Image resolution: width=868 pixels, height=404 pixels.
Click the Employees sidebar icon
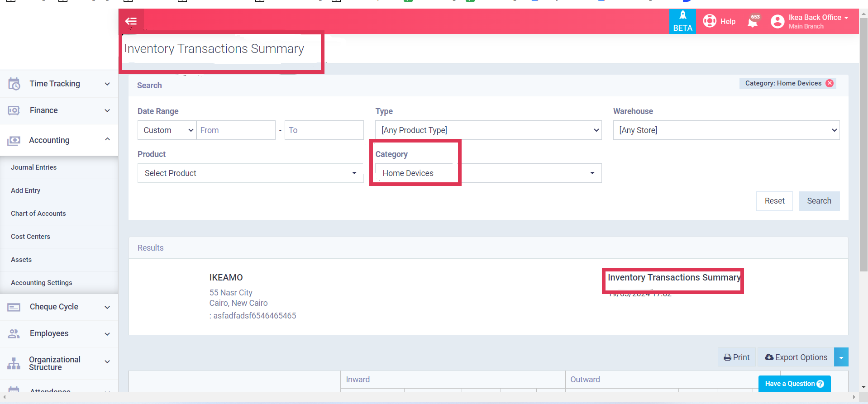click(x=14, y=334)
